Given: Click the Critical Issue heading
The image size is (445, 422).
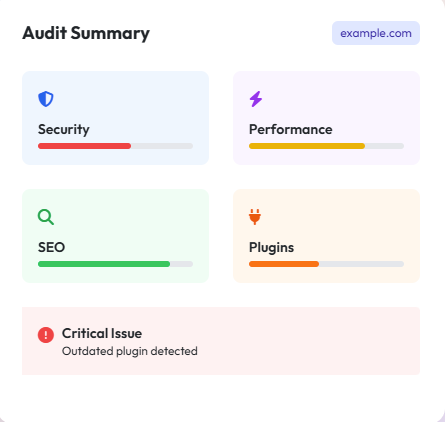Looking at the screenshot, I should (102, 333).
